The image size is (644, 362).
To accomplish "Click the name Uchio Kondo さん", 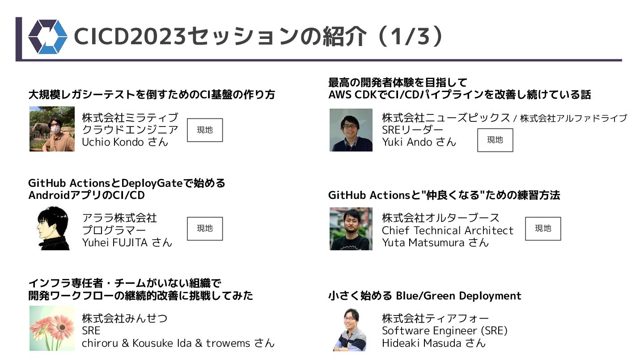I will pos(125,142).
